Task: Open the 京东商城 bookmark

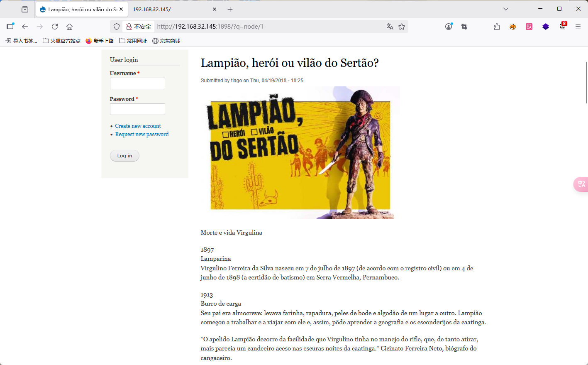Action: pos(166,41)
